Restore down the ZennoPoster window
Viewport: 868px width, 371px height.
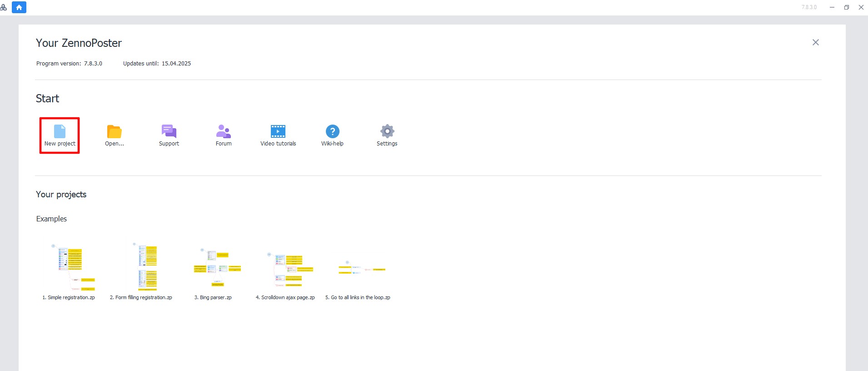(847, 7)
